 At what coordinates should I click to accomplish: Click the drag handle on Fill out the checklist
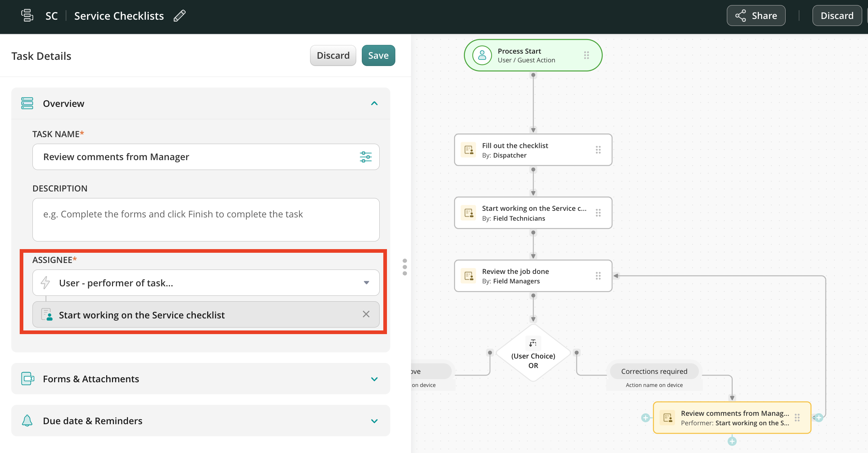coord(598,150)
